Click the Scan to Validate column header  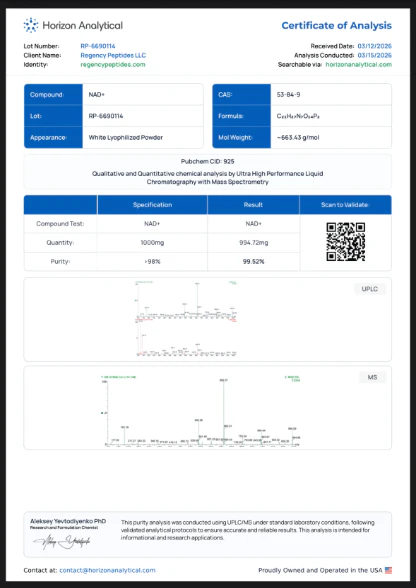345,205
